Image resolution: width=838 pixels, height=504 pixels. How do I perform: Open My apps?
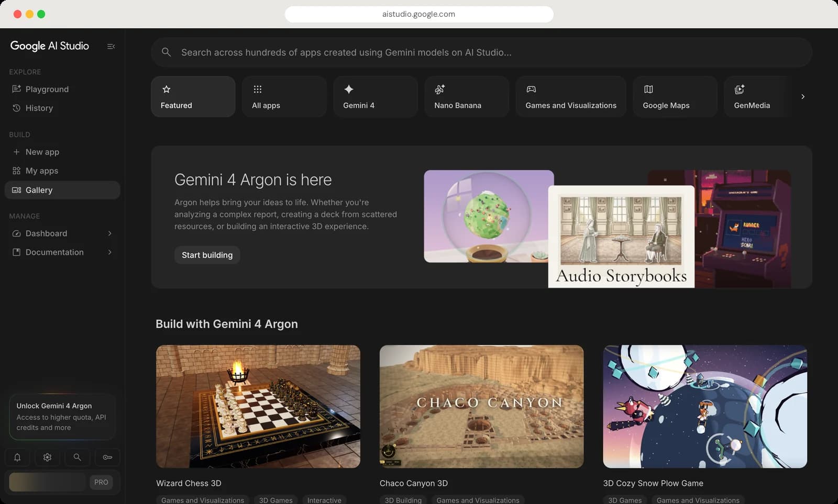pos(62,171)
